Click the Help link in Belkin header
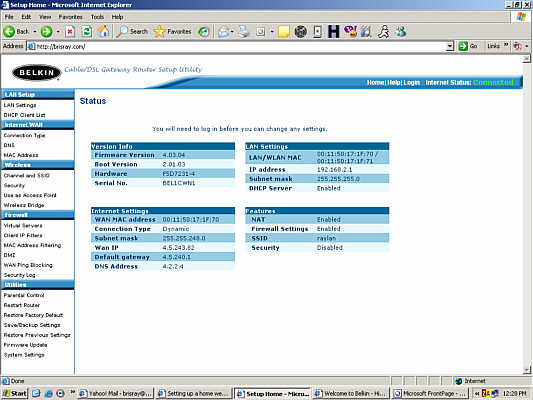 pos(394,83)
